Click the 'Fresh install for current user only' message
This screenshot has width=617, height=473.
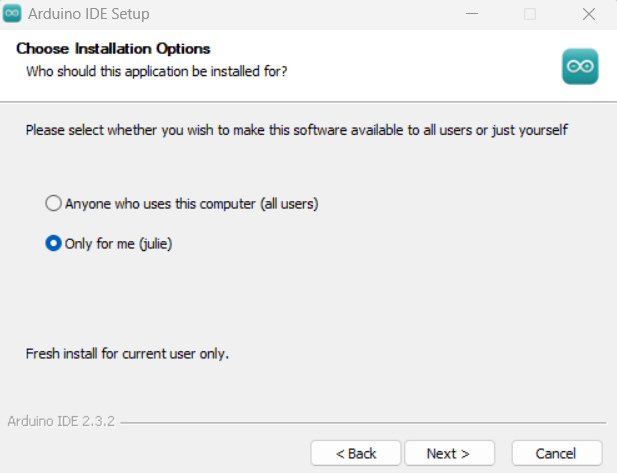(127, 353)
